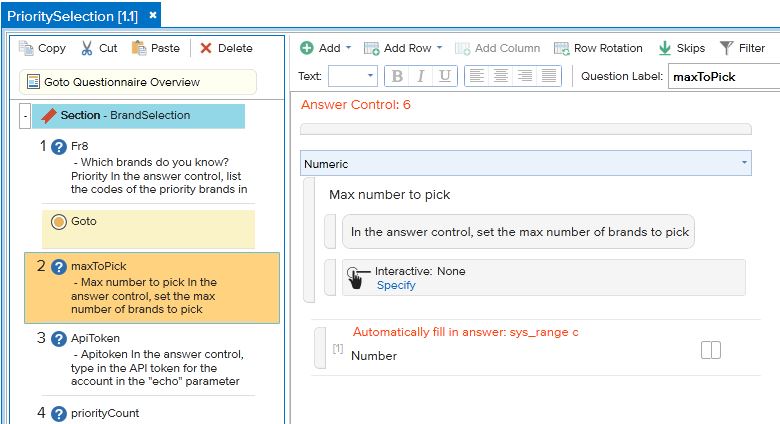Click the Specify link
Viewport: 780px width, 424px height.
[396, 285]
